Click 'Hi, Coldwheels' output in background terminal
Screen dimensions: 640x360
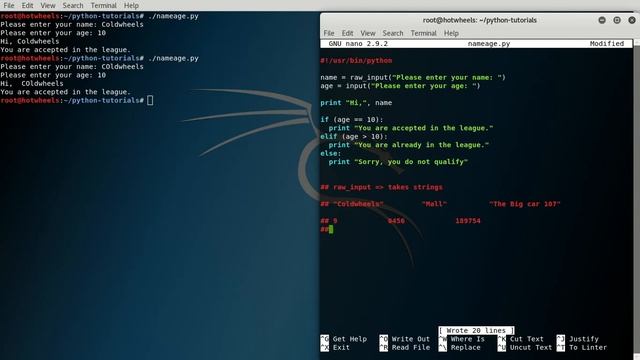[x=29, y=41]
